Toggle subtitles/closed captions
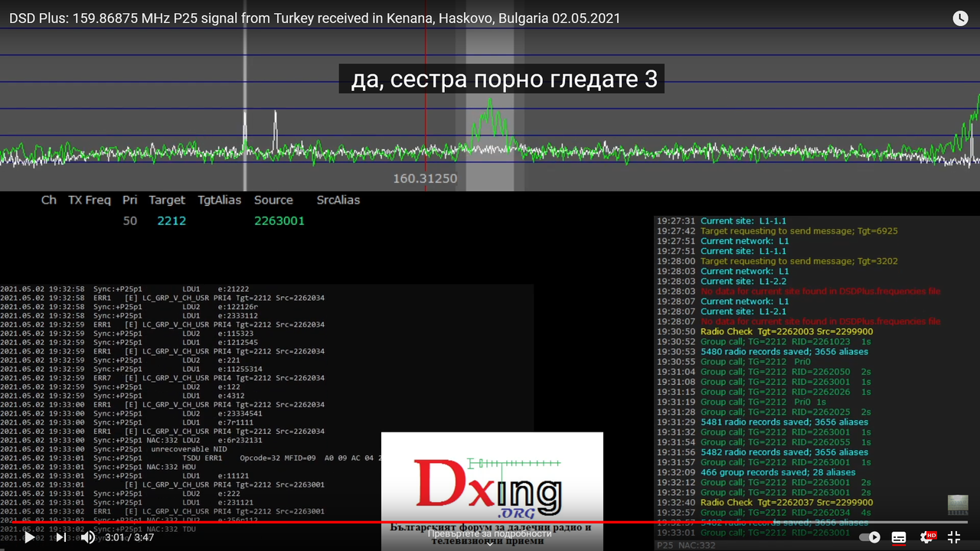 tap(900, 537)
